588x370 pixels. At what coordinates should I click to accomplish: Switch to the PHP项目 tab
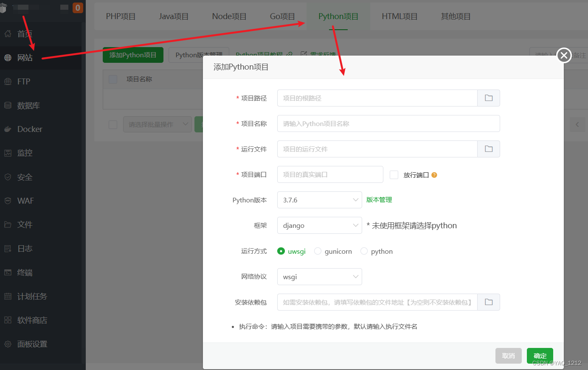[121, 16]
